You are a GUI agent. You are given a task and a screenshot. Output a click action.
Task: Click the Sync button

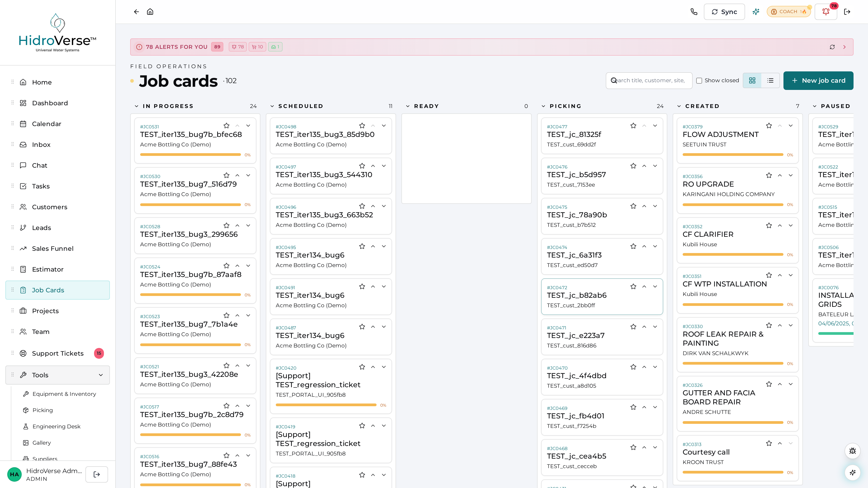tap(724, 12)
